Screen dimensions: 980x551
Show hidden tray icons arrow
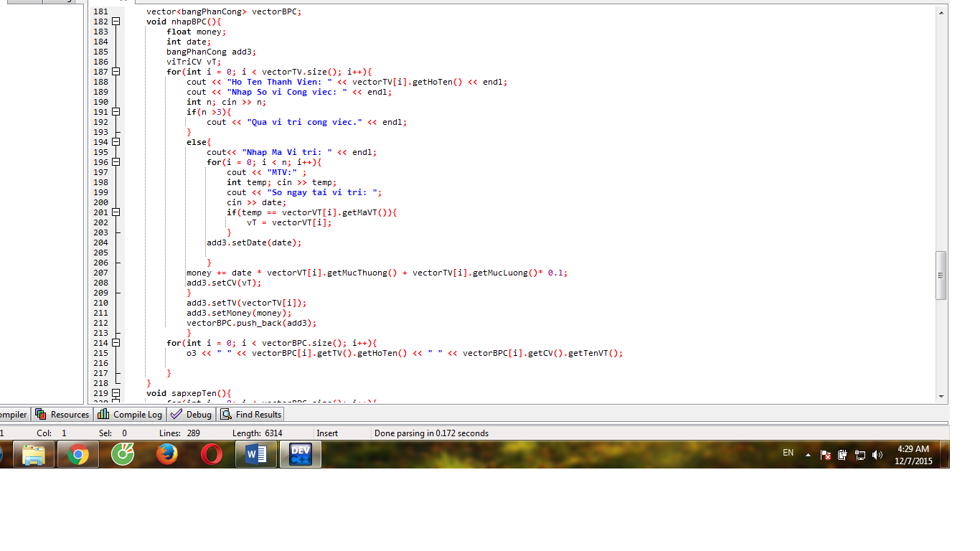[809, 455]
